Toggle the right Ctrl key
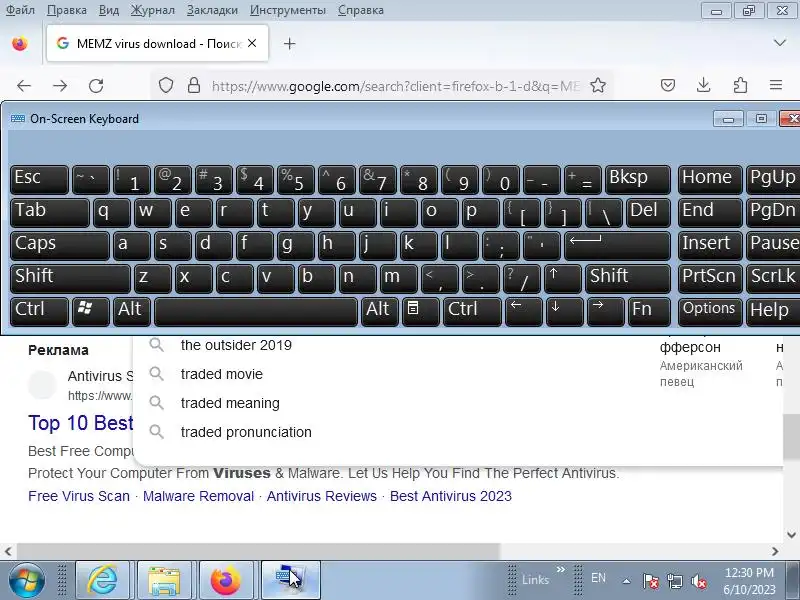This screenshot has width=800, height=600. coord(472,312)
